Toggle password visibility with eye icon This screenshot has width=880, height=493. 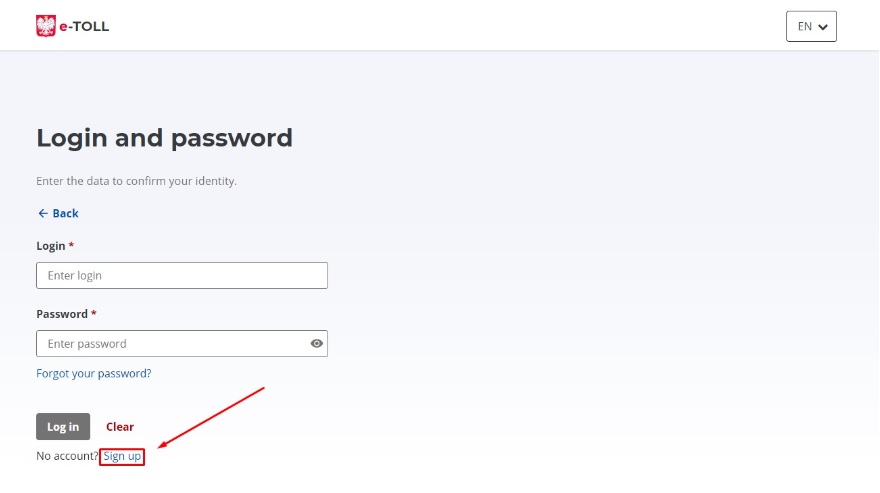point(317,344)
